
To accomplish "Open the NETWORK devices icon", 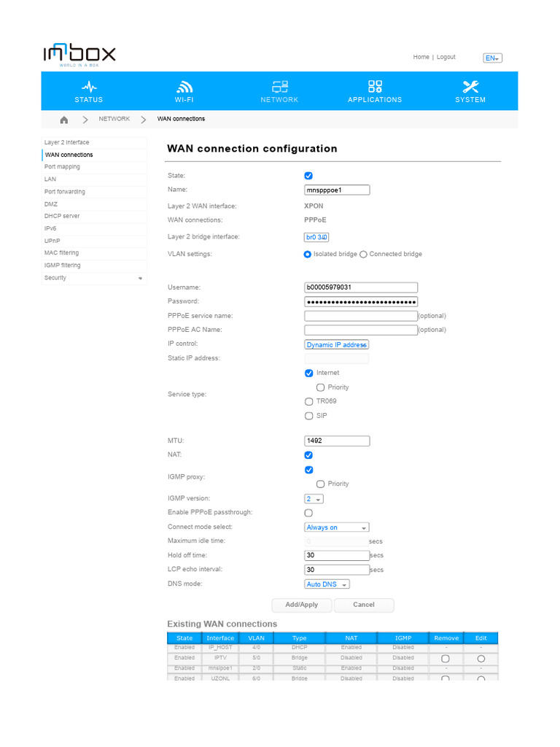I will [279, 87].
